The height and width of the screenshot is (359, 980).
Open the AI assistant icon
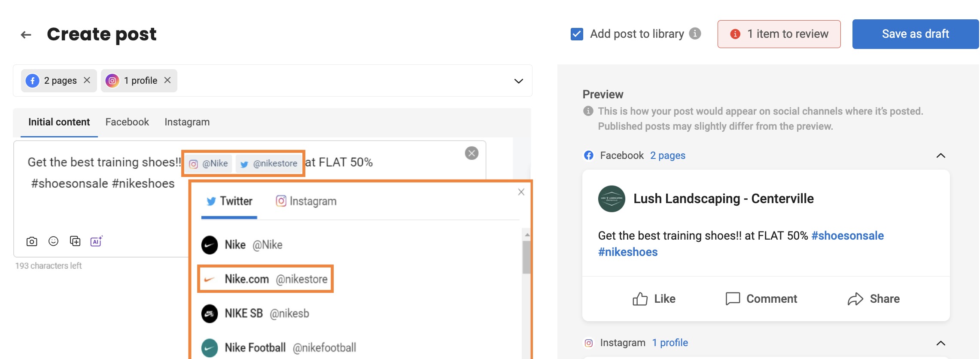pos(96,241)
